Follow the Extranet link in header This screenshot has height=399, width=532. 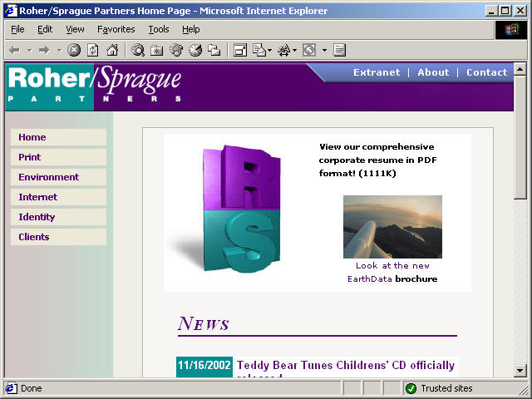coord(377,72)
